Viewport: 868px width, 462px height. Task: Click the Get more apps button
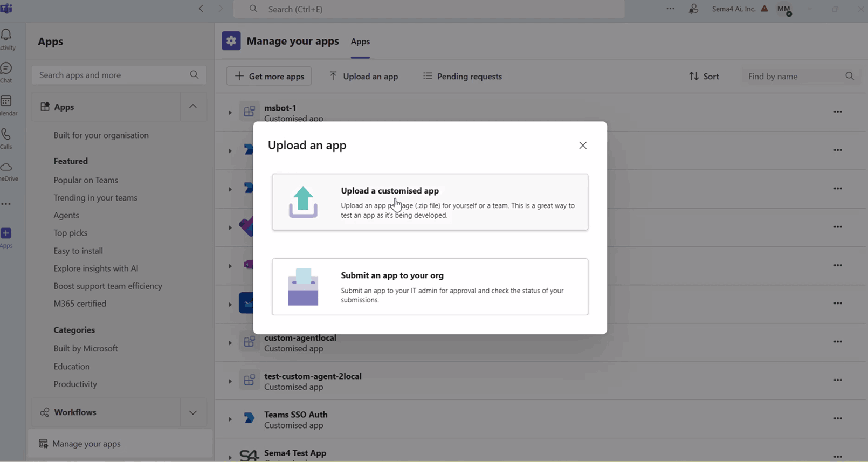coord(269,77)
